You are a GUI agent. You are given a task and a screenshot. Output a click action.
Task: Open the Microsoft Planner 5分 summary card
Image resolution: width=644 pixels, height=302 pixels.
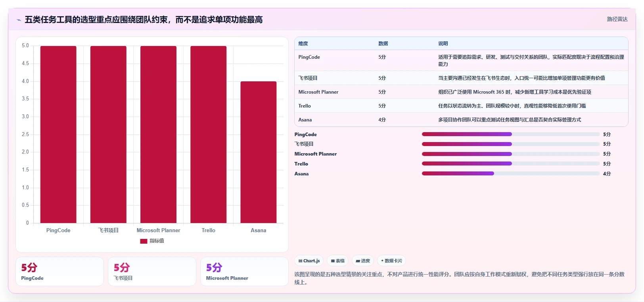point(244,271)
